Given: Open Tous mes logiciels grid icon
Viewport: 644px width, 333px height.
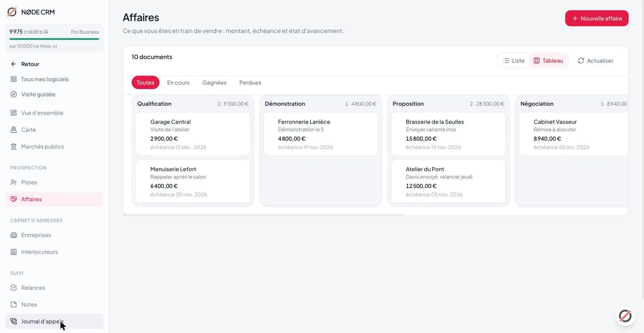Looking at the screenshot, I should coord(14,79).
